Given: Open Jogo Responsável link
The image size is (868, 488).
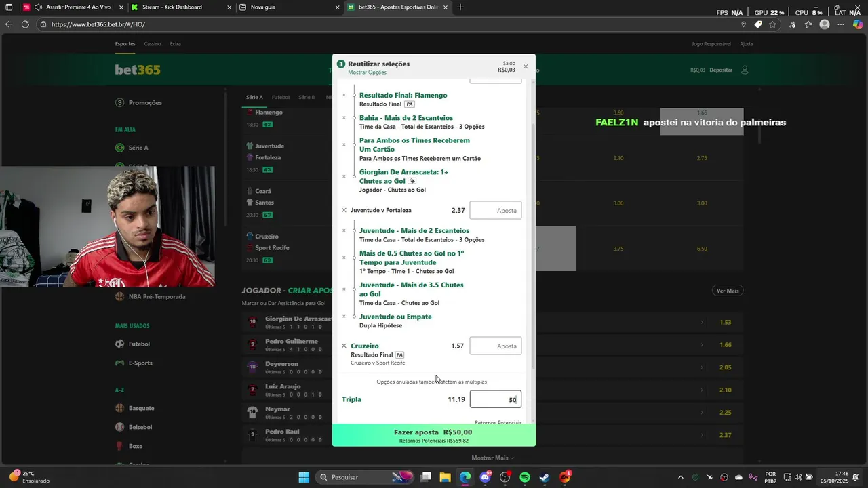Looking at the screenshot, I should point(711,44).
